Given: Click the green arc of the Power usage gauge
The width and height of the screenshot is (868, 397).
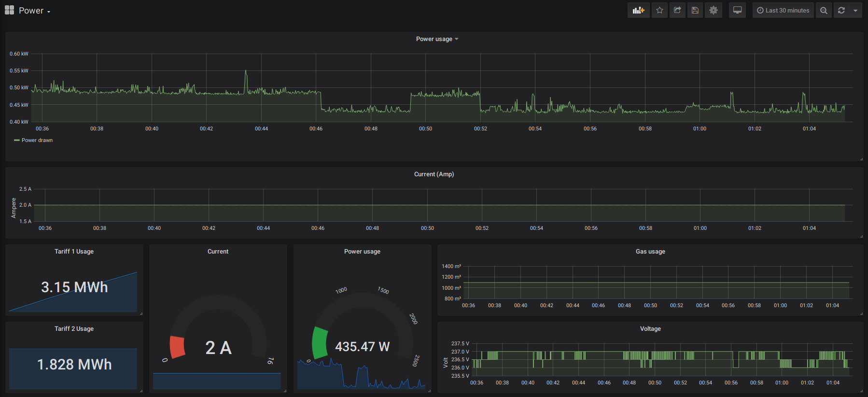Looking at the screenshot, I should click(320, 343).
